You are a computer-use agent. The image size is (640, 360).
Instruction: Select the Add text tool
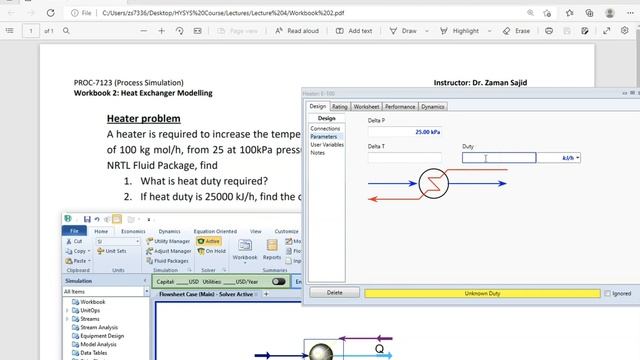pyautogui.click(x=354, y=31)
